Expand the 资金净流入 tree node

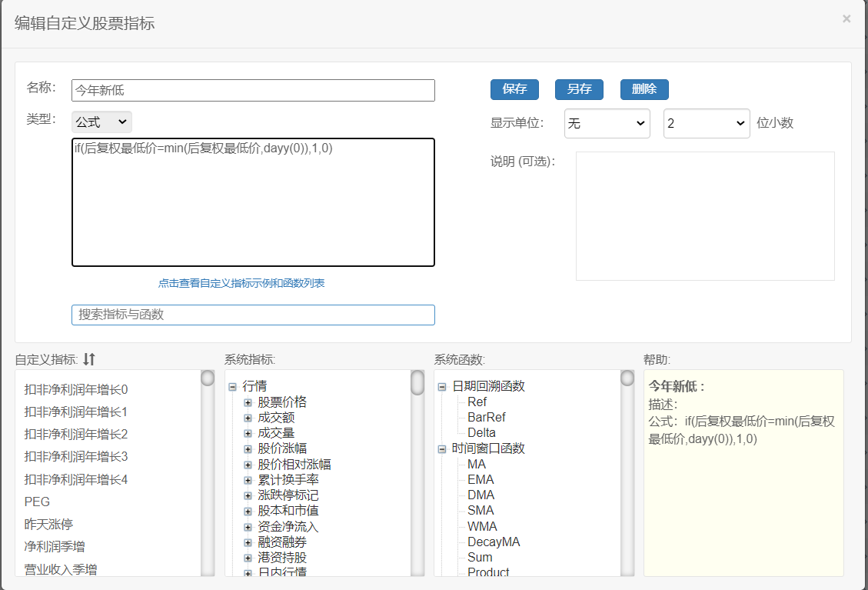coord(248,527)
